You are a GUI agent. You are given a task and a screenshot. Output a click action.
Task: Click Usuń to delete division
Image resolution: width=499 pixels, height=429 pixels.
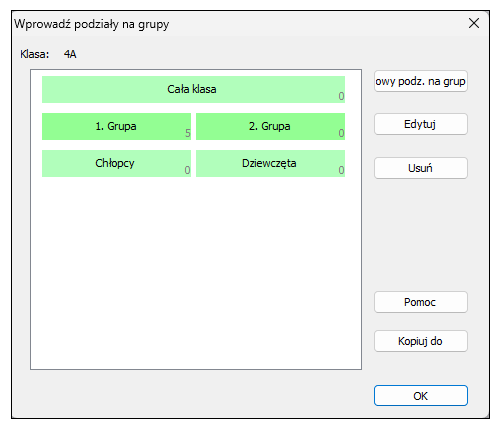[421, 168]
